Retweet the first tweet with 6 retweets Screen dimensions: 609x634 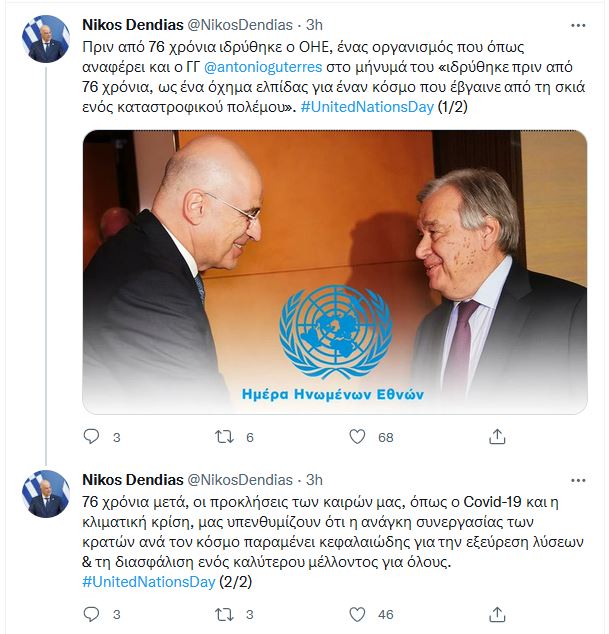pyautogui.click(x=224, y=437)
